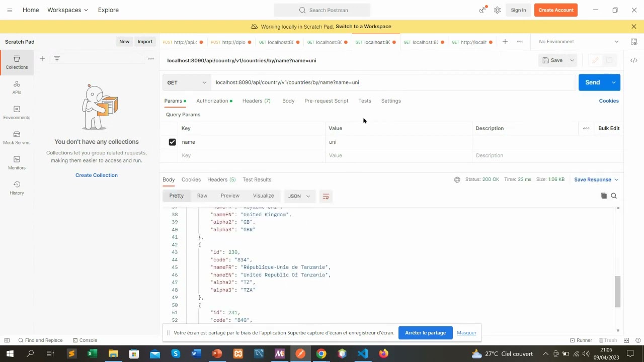Viewport: 644px width, 362px height.
Task: Open the Tests tab
Action: 365,101
